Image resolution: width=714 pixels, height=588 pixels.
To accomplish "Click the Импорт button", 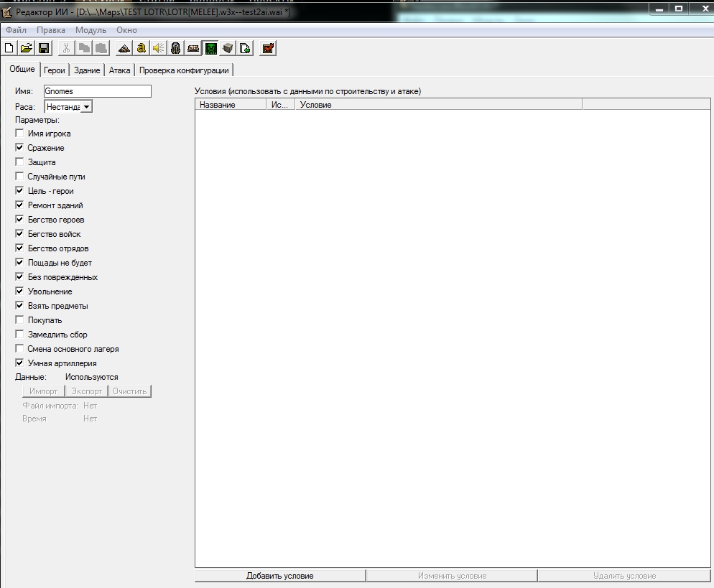I will coord(43,391).
